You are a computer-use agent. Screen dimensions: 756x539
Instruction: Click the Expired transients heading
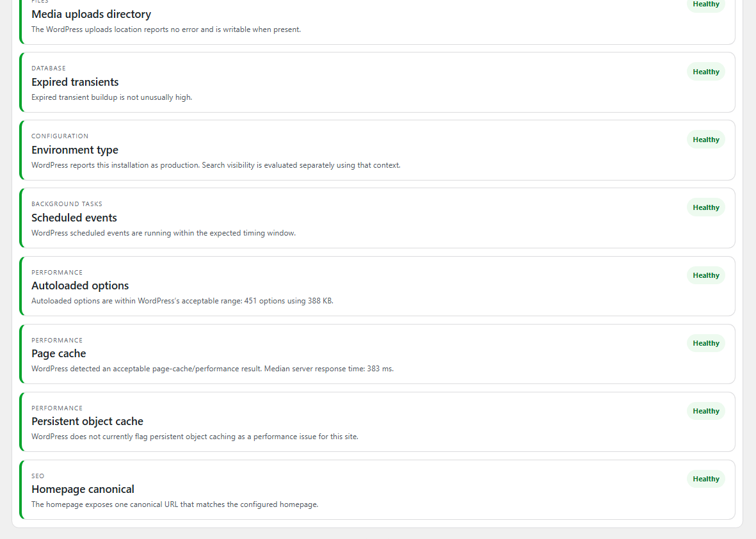tap(75, 82)
